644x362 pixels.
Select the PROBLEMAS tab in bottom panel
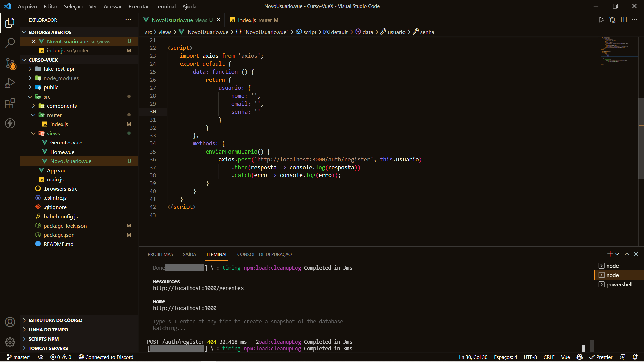(161, 254)
